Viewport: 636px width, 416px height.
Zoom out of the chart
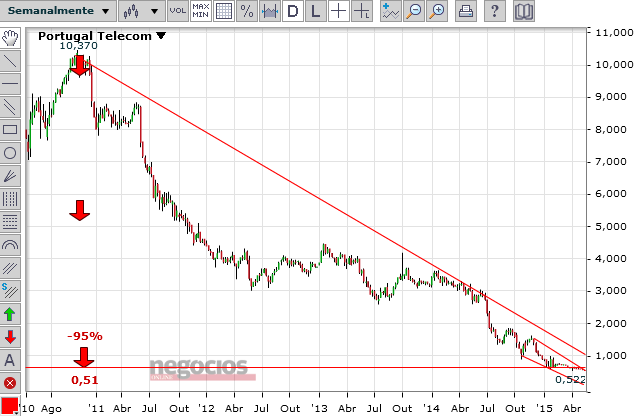(414, 11)
